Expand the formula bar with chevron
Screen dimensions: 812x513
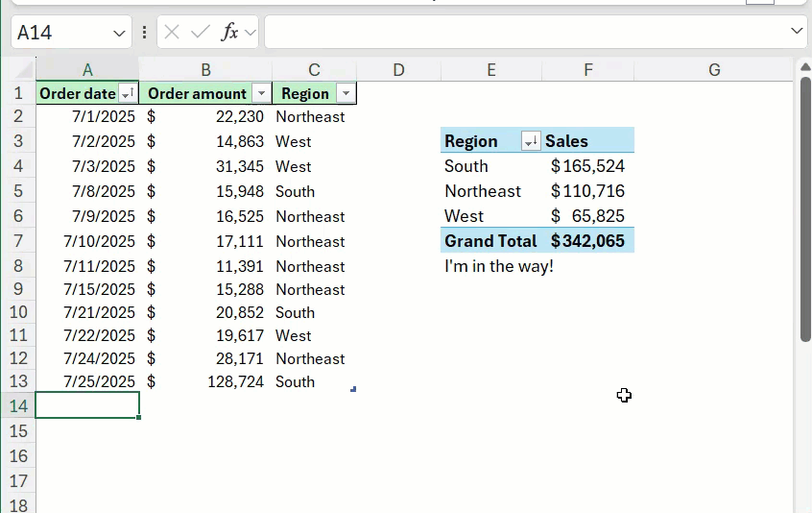tap(797, 31)
